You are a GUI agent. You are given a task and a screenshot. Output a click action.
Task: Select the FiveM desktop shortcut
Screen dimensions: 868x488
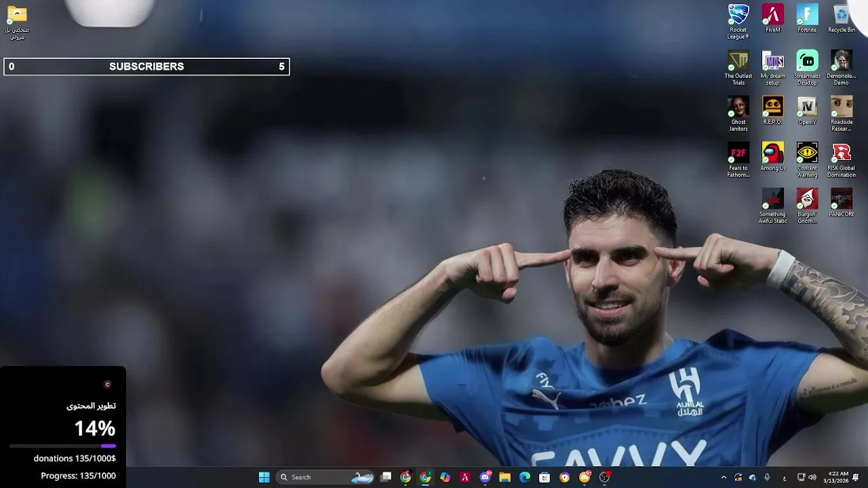772,18
